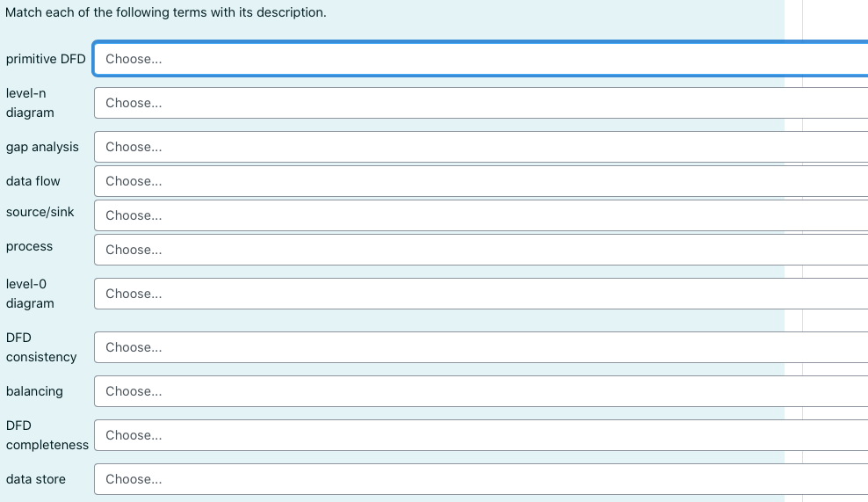Click the 'balancing' term label
This screenshot has height=502, width=868.
(34, 391)
